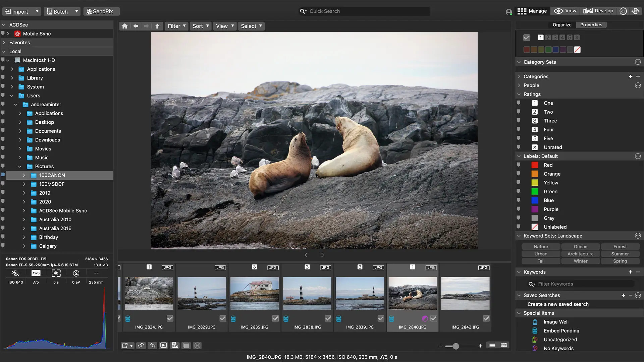Click the ACDSee 365 cloud icon

(623, 11)
